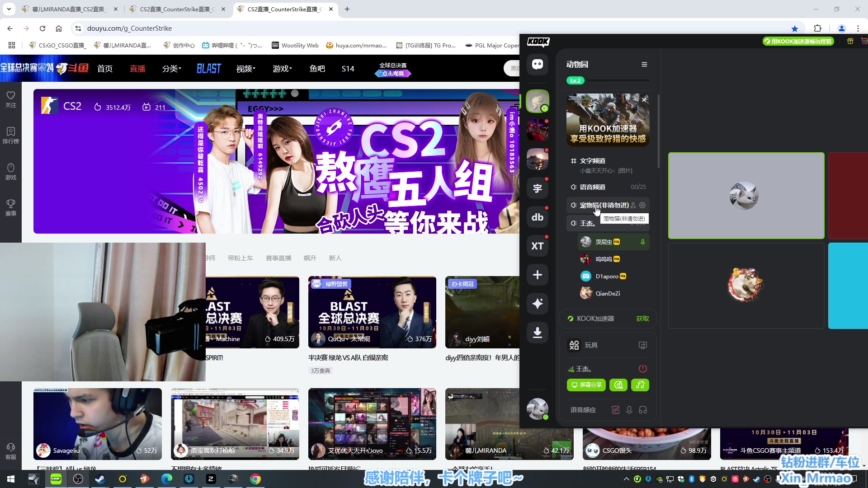Disconnect from voice with red power icon
This screenshot has width=868, height=488.
coord(642,369)
